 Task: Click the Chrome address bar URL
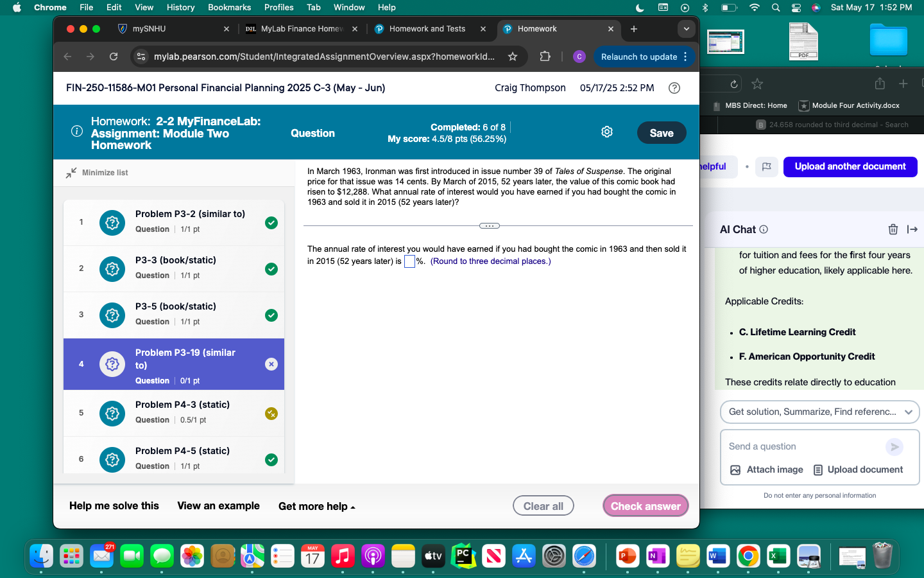324,57
